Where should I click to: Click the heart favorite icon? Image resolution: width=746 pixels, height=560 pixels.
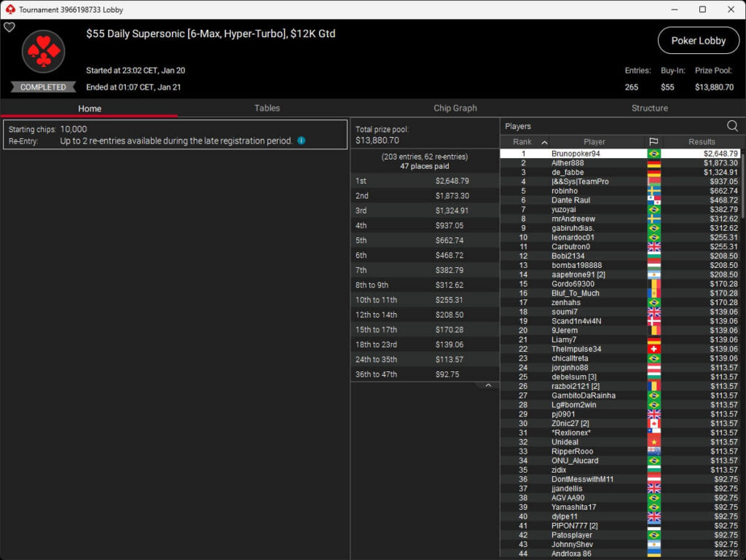(9, 27)
